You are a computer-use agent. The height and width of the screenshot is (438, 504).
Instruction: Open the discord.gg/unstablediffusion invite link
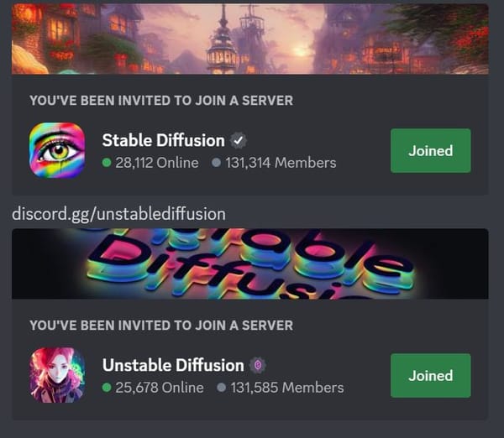(x=118, y=214)
